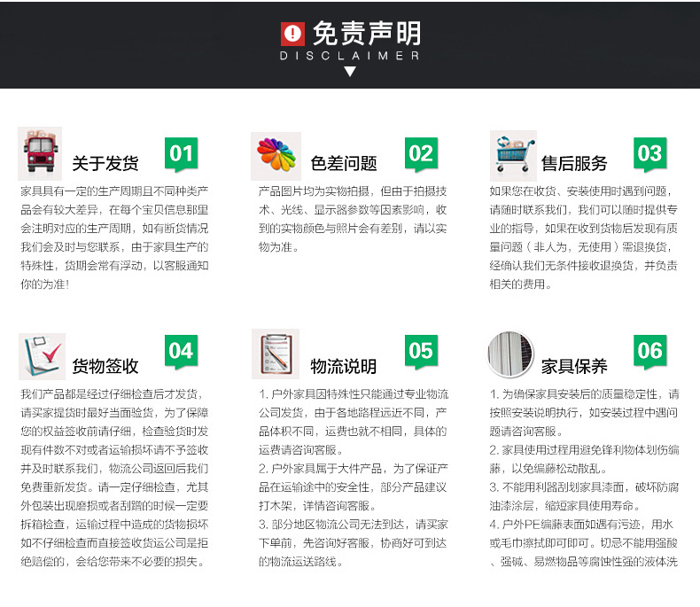Click the green 01 number badge

tap(181, 155)
